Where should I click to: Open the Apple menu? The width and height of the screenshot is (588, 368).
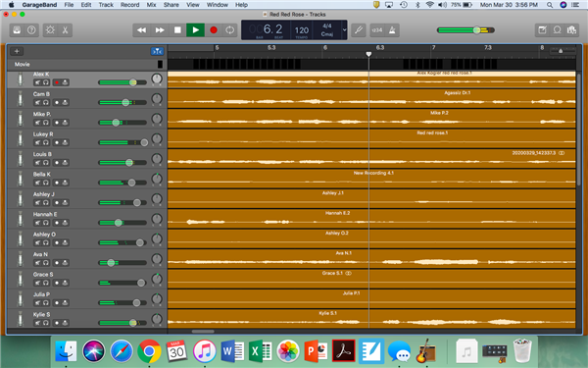[x=11, y=5]
